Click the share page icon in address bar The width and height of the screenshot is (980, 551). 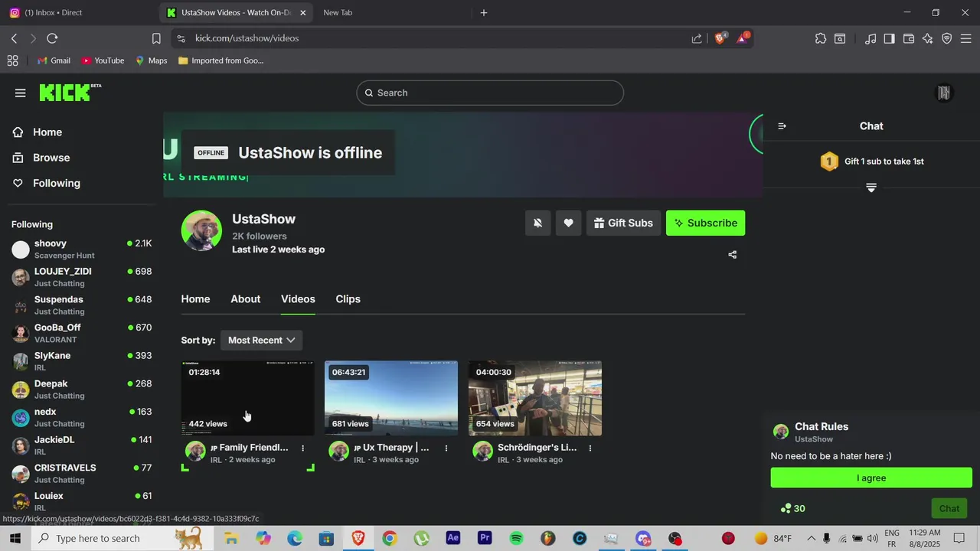coord(697,38)
